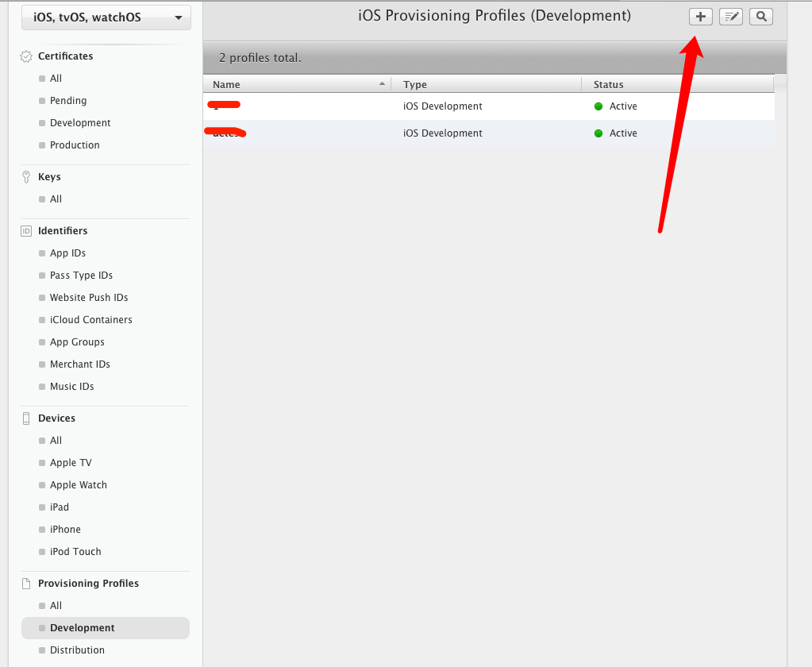Click the Keys section heading
This screenshot has width=812, height=667.
pyautogui.click(x=49, y=177)
